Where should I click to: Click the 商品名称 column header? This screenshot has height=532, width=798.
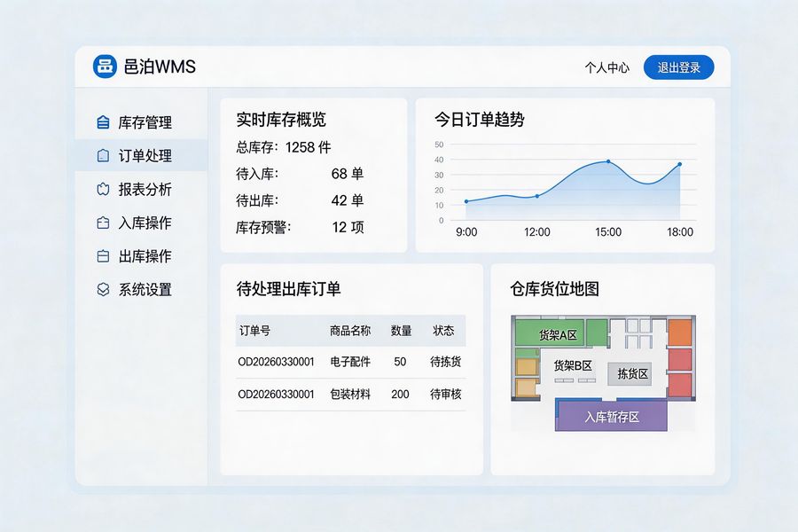(350, 331)
